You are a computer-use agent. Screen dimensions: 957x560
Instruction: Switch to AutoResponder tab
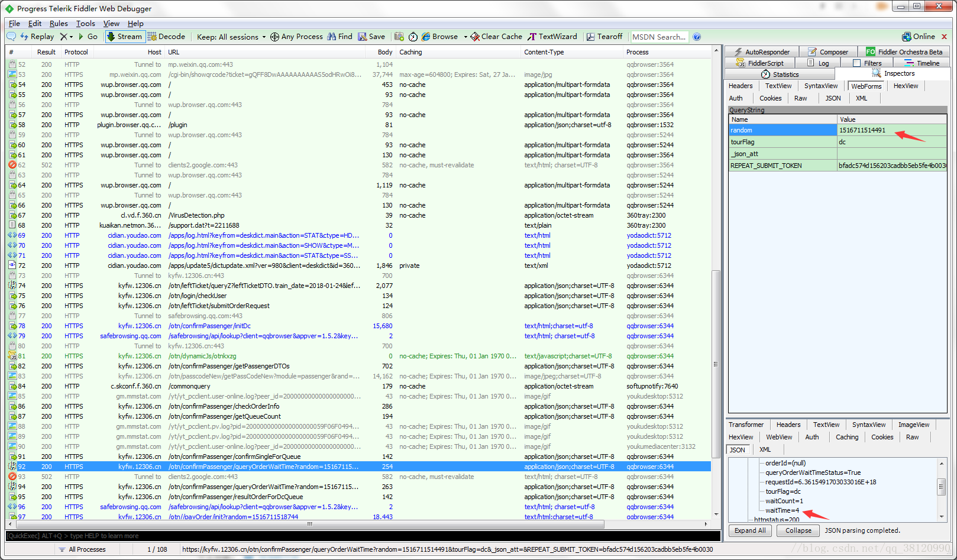pos(762,52)
